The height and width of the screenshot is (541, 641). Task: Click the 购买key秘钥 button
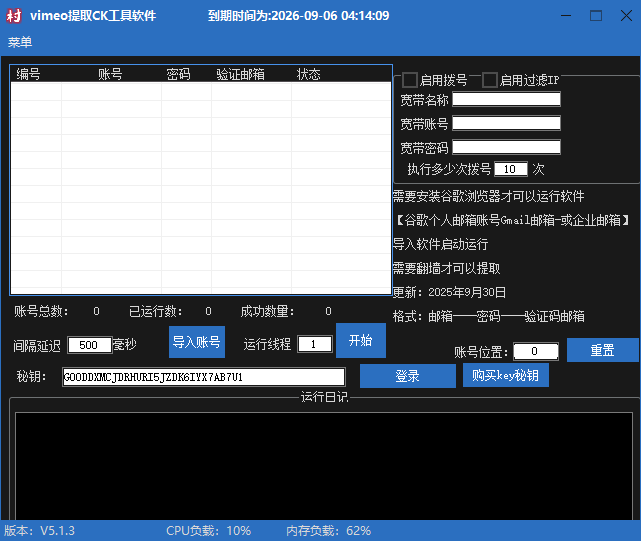(x=505, y=375)
